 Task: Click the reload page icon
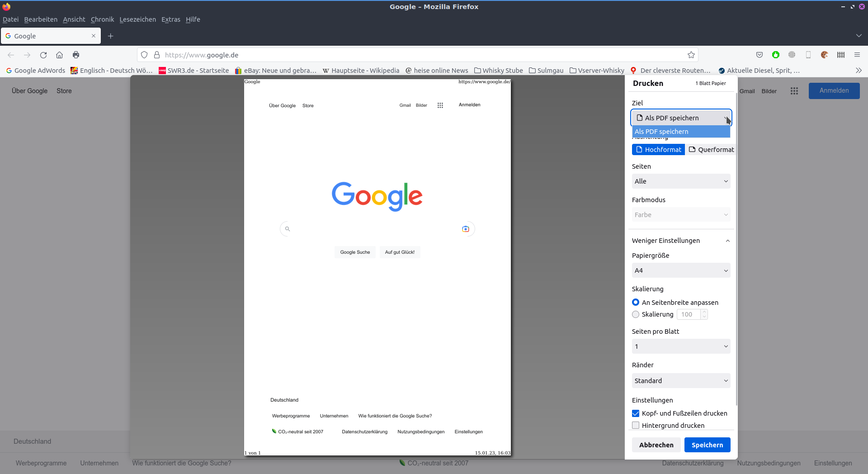[x=43, y=55]
